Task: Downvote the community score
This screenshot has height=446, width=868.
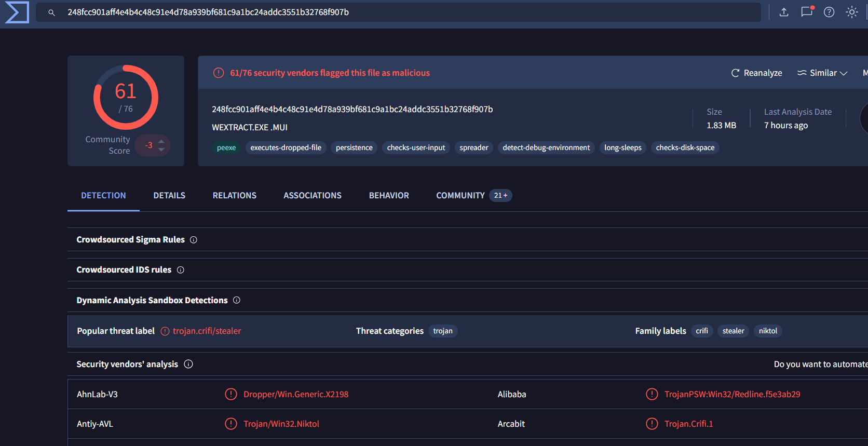Action: [x=161, y=150]
